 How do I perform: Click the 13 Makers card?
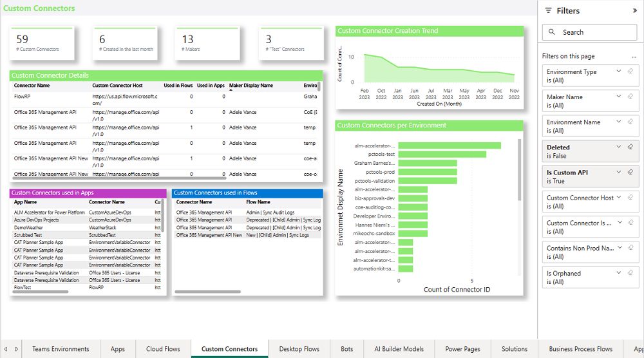click(x=207, y=44)
